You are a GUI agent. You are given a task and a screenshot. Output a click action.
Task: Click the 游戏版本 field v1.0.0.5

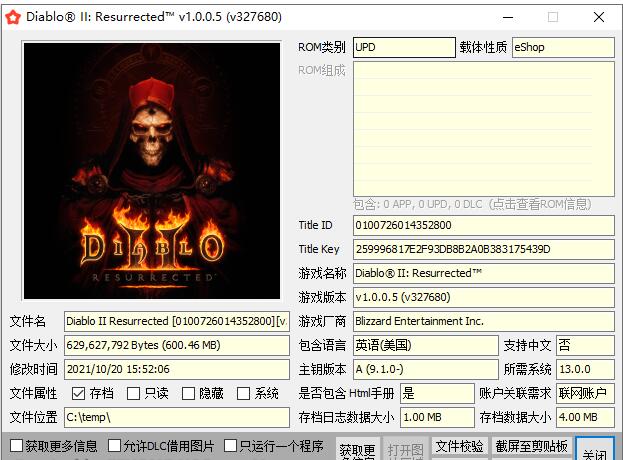(484, 297)
